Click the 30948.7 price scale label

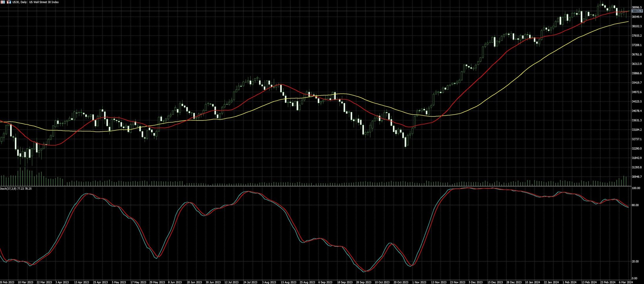(x=637, y=177)
